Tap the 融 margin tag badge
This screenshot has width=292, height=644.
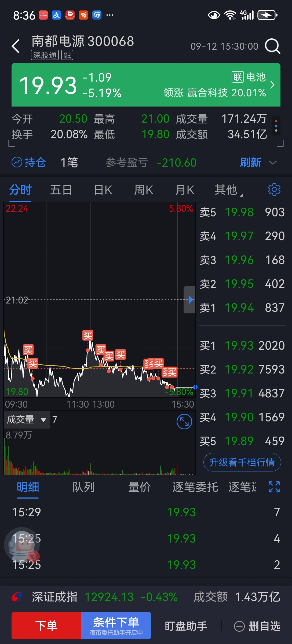pyautogui.click(x=67, y=55)
